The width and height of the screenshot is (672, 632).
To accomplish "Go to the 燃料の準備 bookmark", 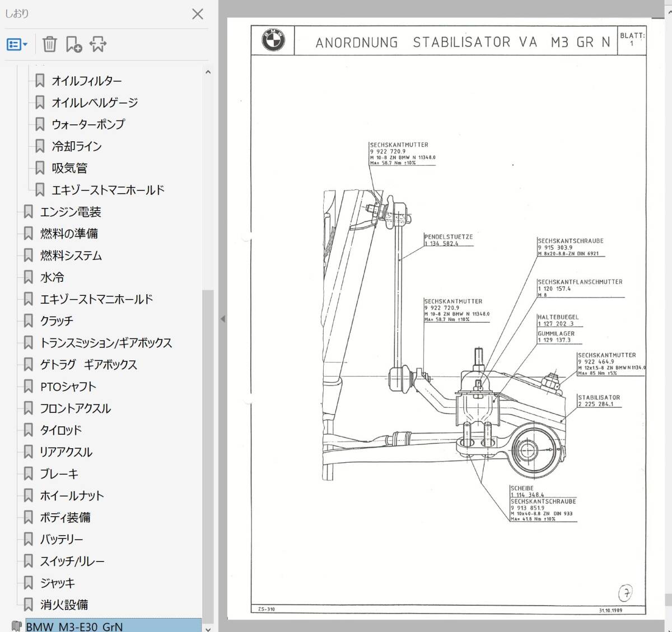I will [69, 234].
